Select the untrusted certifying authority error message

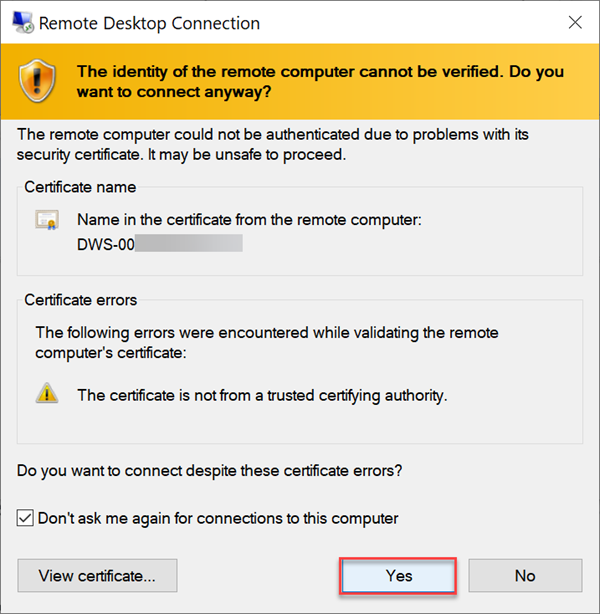pos(262,395)
